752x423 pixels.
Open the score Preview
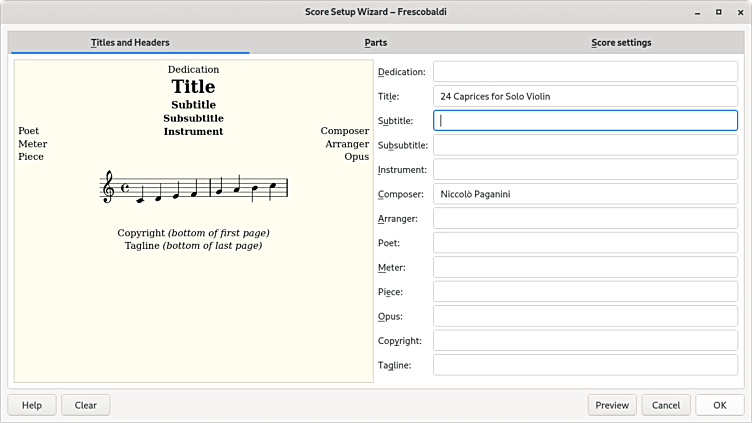tap(612, 405)
